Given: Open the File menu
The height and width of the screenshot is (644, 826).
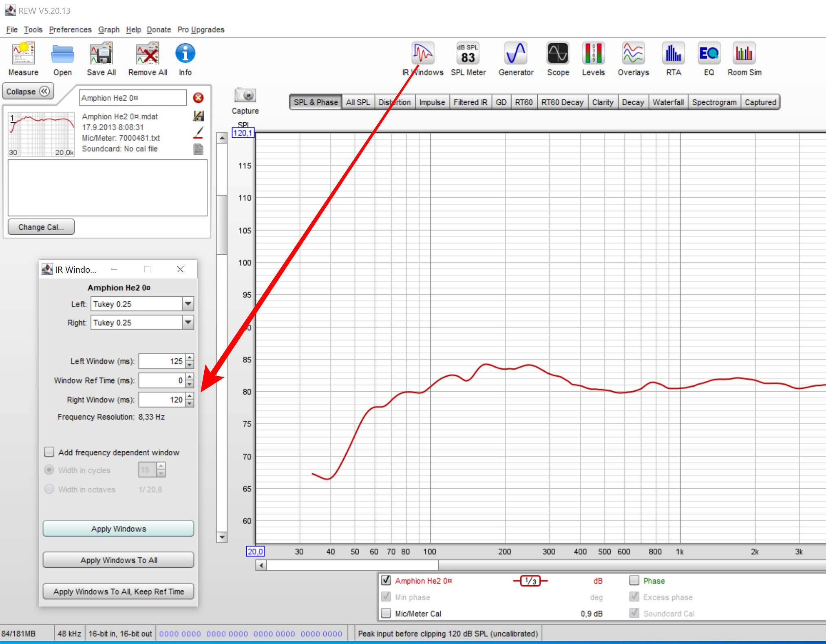Looking at the screenshot, I should click(x=12, y=30).
